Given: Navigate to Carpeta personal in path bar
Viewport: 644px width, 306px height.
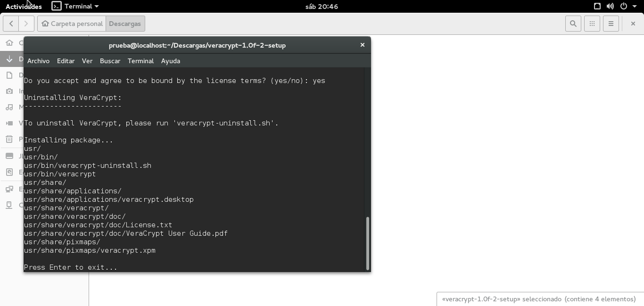Looking at the screenshot, I should (72, 24).
